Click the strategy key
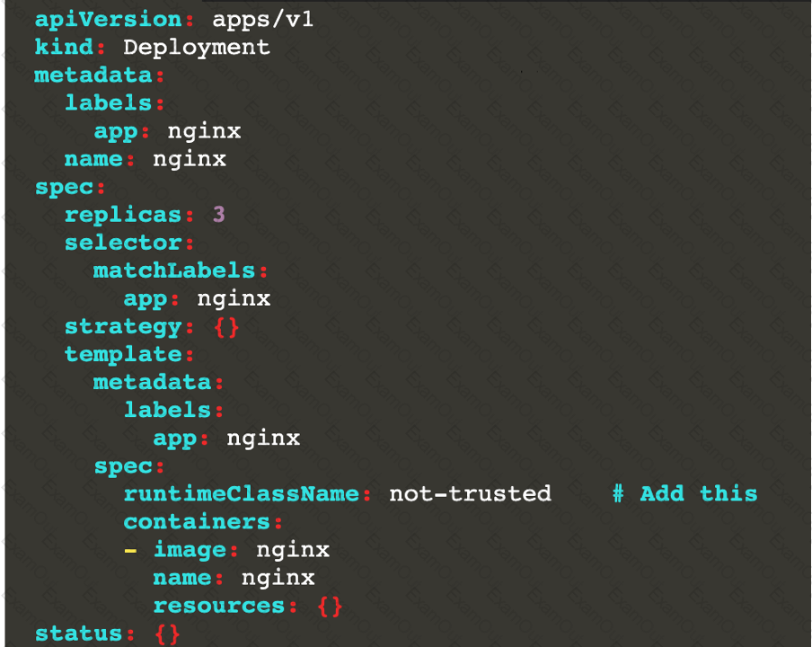The image size is (812, 647). tap(123, 326)
